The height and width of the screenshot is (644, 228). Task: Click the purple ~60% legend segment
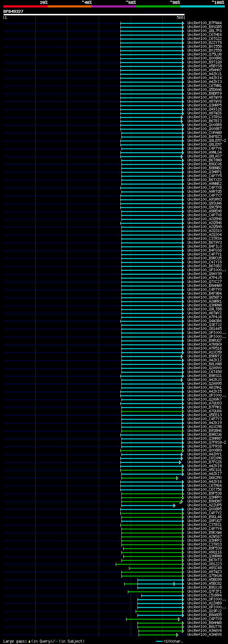(114, 6)
